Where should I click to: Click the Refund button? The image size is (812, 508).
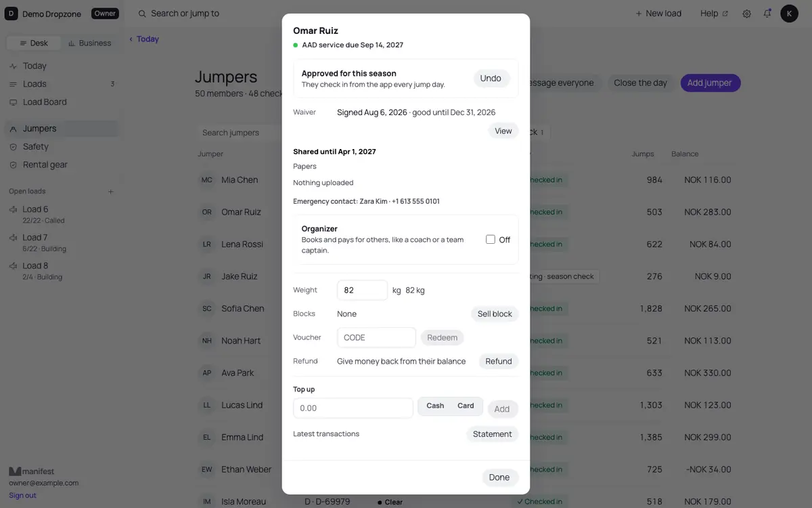click(x=499, y=362)
